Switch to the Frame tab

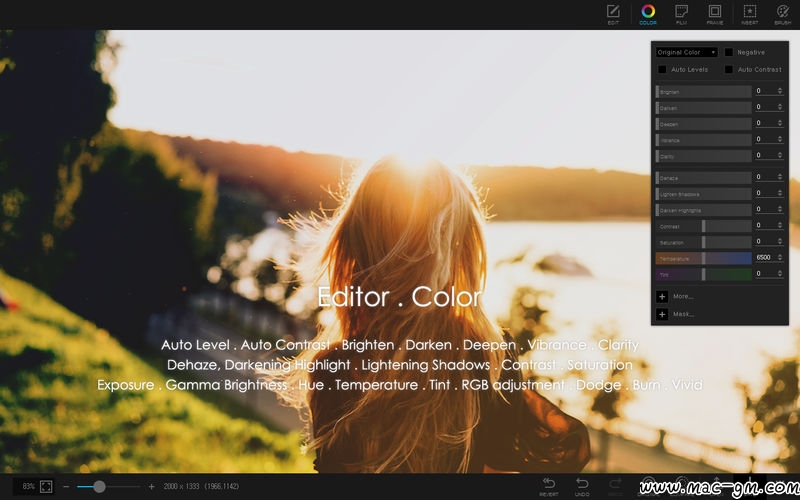point(715,14)
